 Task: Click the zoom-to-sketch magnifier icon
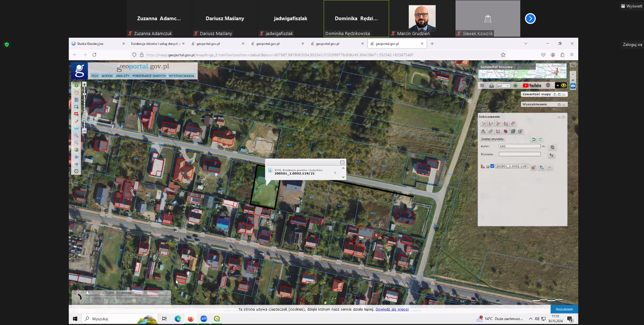pos(541,167)
